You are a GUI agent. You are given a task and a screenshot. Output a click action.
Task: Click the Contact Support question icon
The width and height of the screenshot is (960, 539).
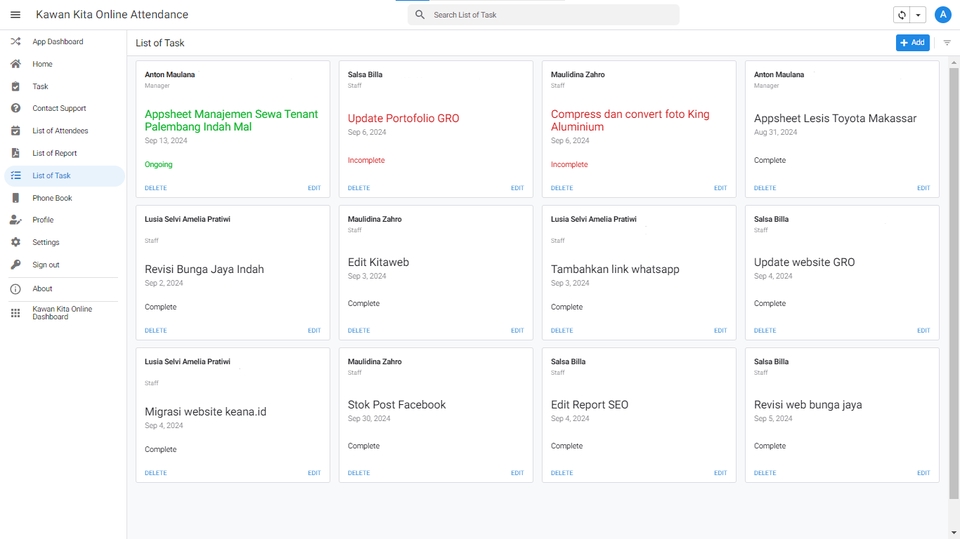coord(15,108)
